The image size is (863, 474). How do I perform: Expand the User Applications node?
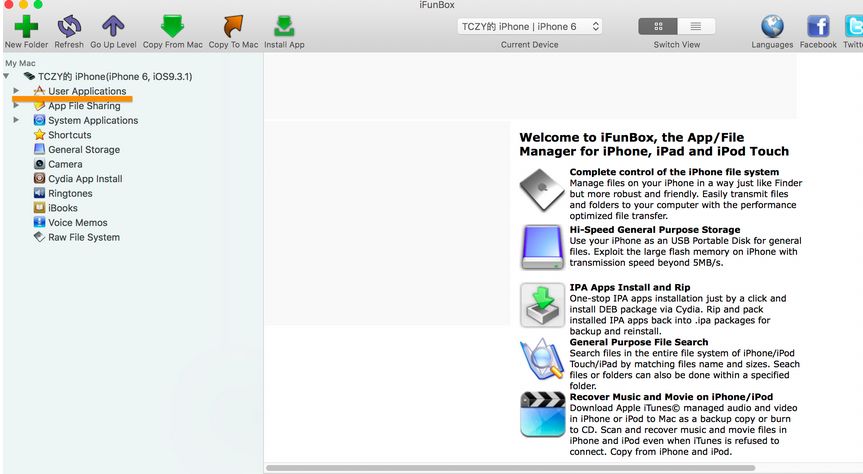click(x=16, y=90)
